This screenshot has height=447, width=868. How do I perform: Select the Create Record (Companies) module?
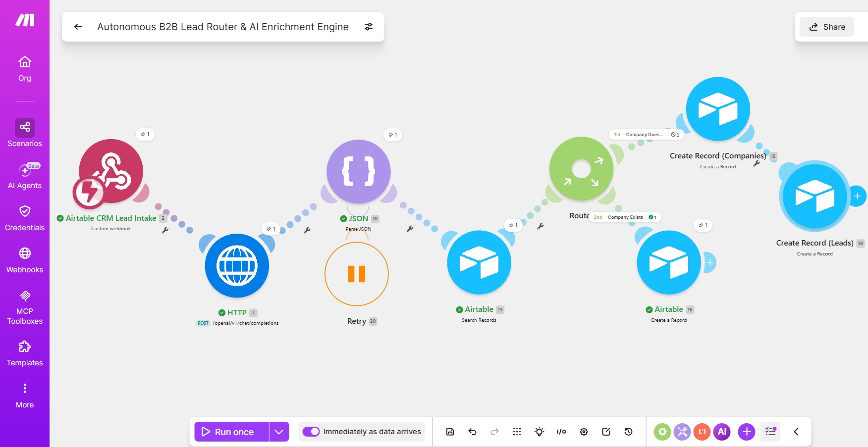pyautogui.click(x=718, y=109)
